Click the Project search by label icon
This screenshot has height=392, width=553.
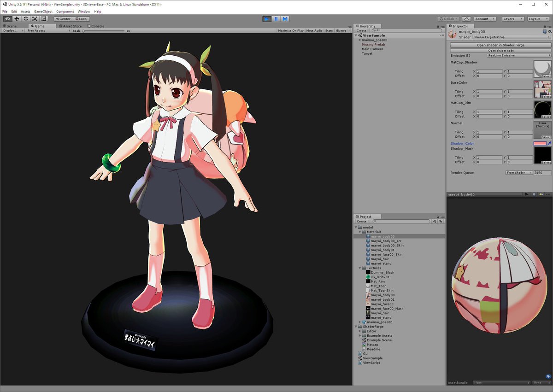pyautogui.click(x=441, y=221)
